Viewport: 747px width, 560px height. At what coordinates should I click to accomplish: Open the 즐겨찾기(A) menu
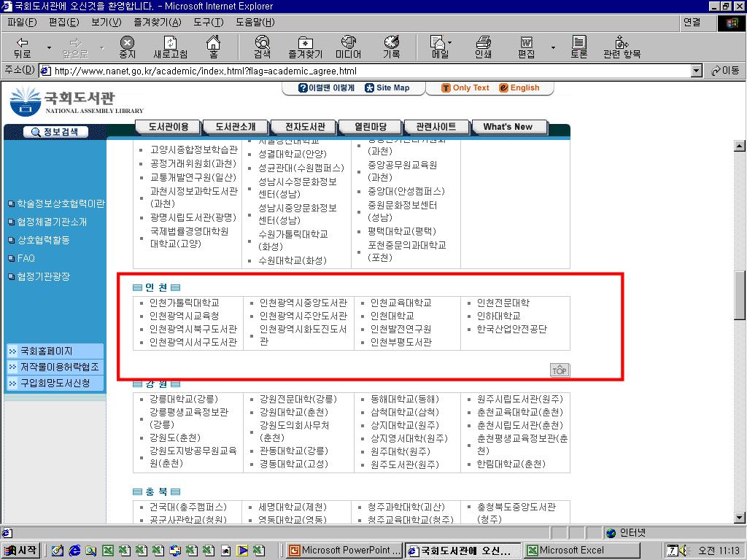click(158, 23)
